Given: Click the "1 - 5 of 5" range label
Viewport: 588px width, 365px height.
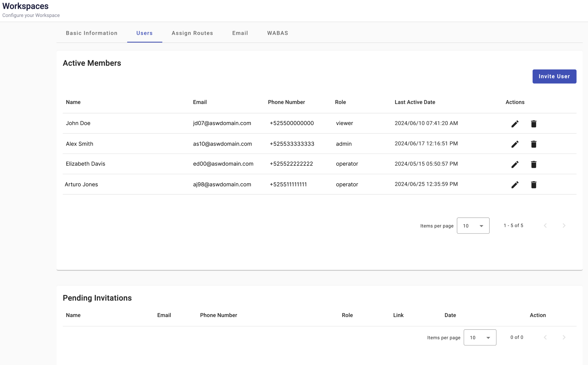Looking at the screenshot, I should coord(513,225).
